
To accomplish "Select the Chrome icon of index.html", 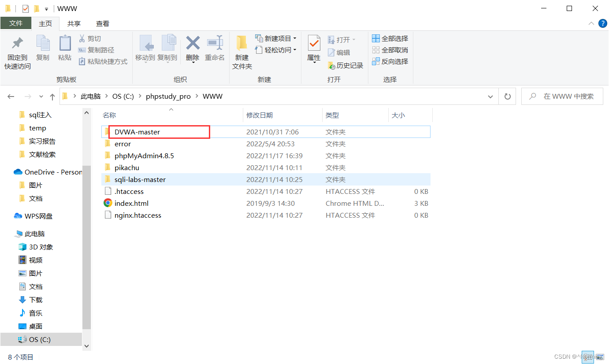I will tap(108, 203).
